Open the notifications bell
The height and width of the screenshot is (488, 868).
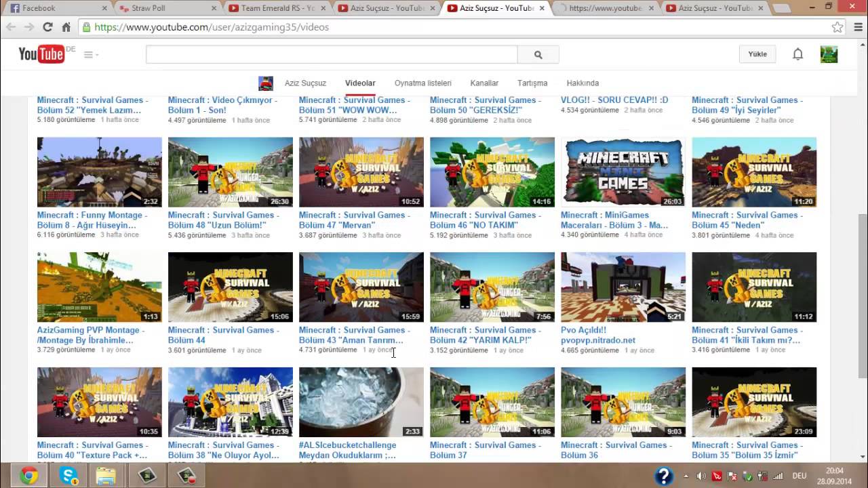pyautogui.click(x=798, y=54)
